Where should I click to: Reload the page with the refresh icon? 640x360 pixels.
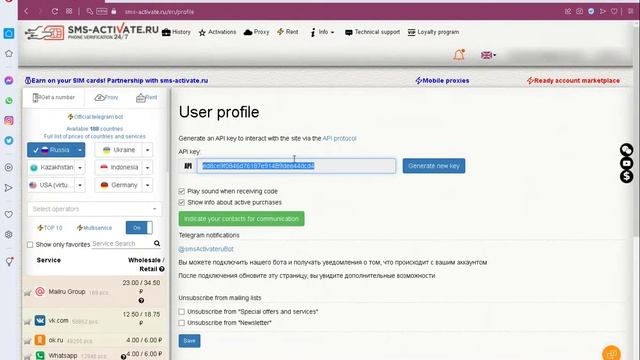(x=55, y=11)
